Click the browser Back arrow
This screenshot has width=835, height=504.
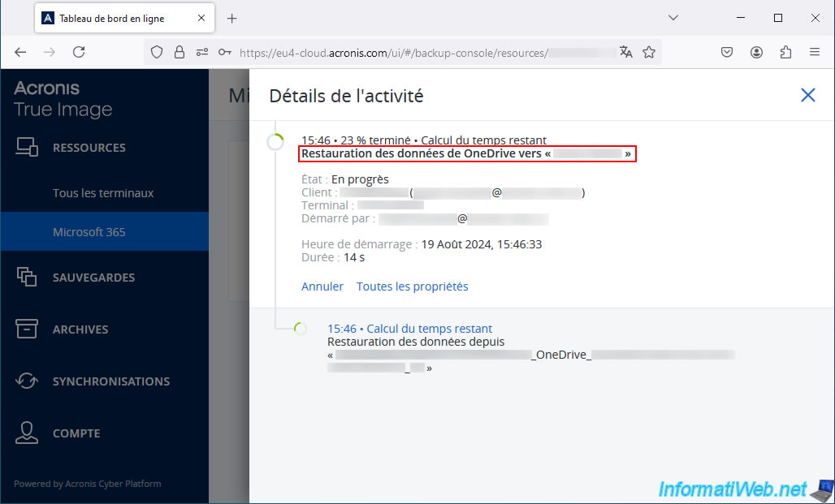click(x=20, y=52)
